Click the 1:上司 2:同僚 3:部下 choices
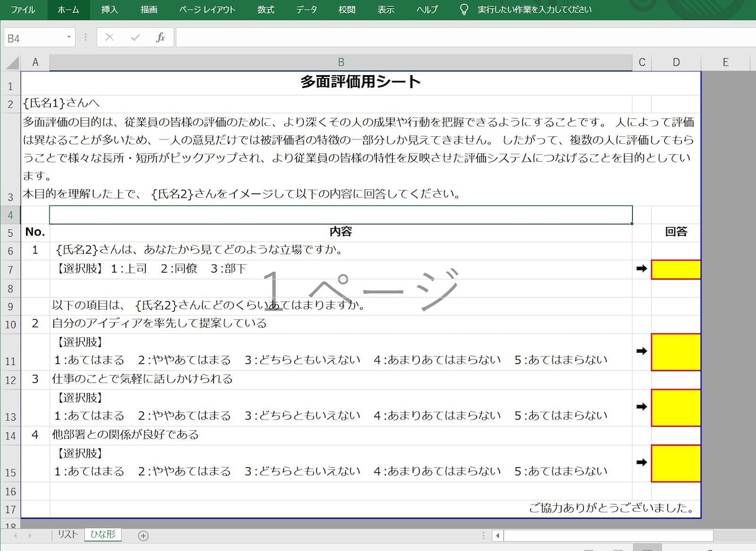Screen dimensions: 756x551 179,269
